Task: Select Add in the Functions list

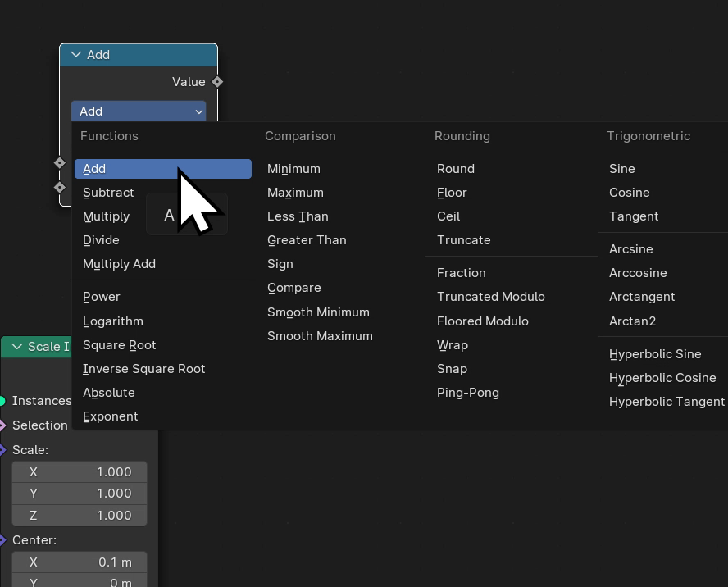Action: 163,169
